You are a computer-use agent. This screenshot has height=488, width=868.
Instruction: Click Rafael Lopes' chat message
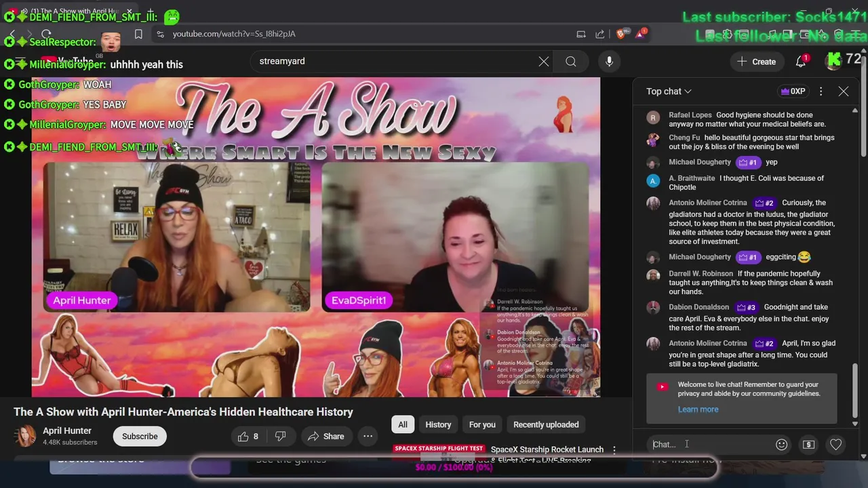747,119
